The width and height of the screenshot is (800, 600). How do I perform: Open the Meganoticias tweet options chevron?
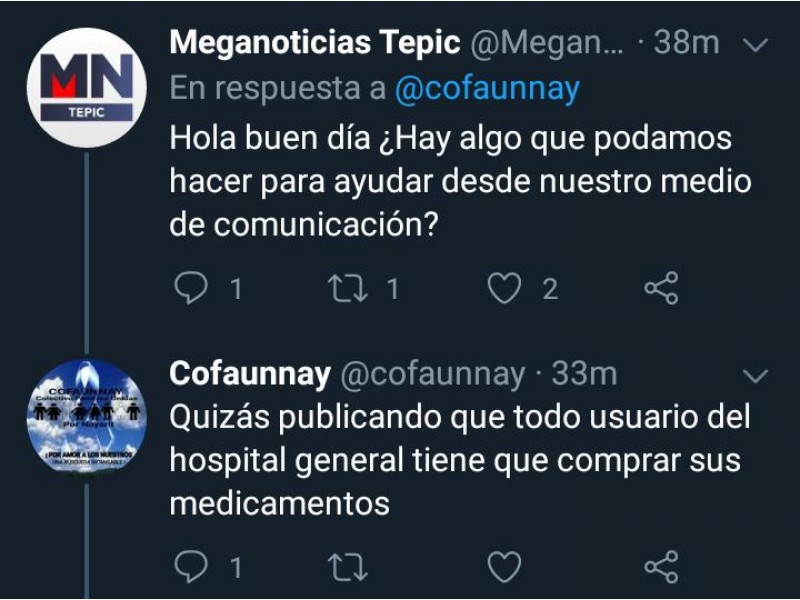(x=756, y=45)
